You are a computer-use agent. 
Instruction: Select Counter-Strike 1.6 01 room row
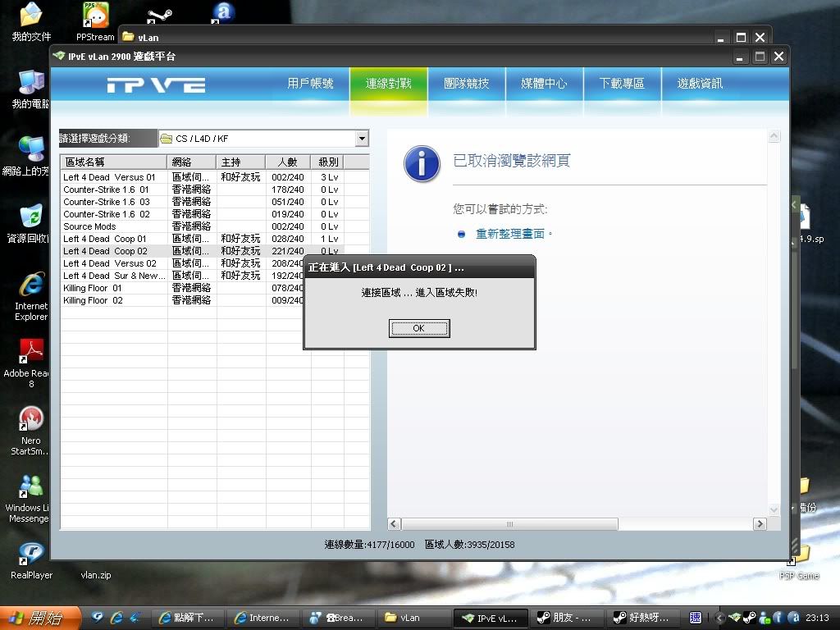pyautogui.click(x=106, y=189)
